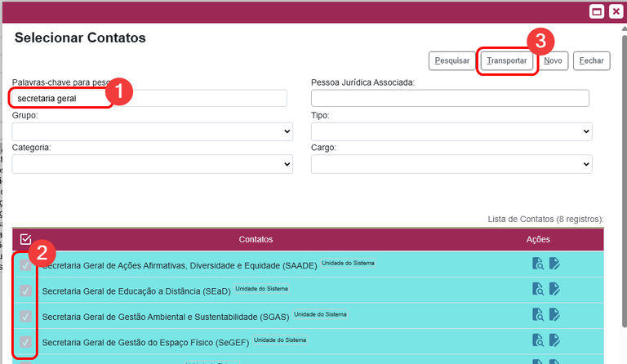
Task: Select text Secretaria Geral de Gestão do Espaço Físico
Action: 127,343
